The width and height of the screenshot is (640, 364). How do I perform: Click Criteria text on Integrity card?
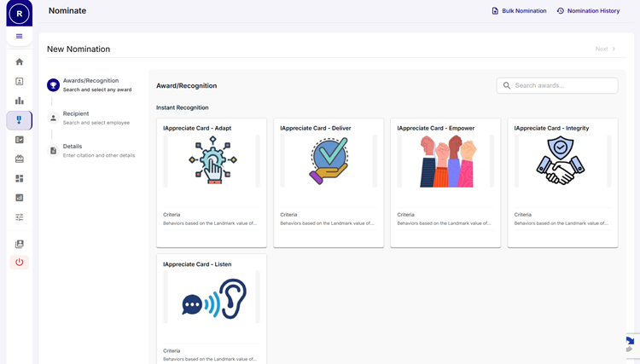point(523,215)
